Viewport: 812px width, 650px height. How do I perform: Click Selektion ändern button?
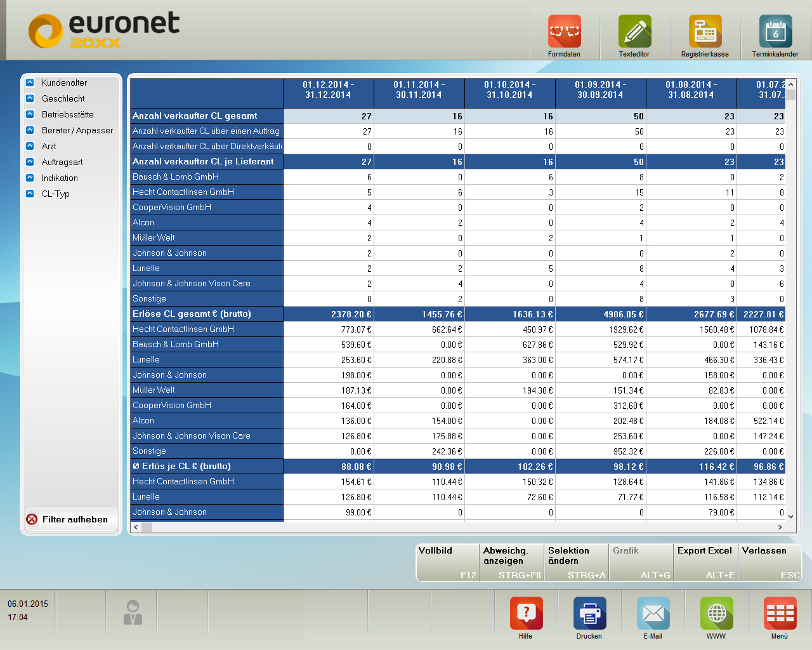pyautogui.click(x=577, y=562)
